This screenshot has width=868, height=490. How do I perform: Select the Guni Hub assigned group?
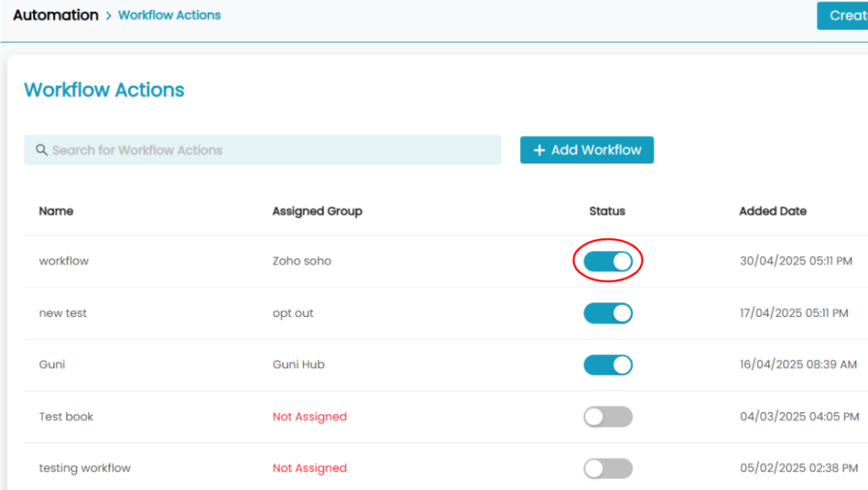(298, 365)
